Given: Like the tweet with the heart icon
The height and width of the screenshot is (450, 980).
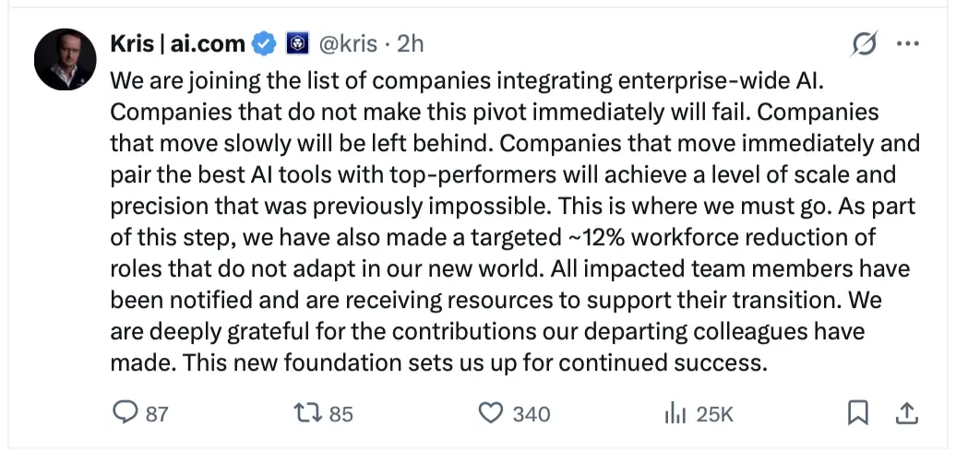Looking at the screenshot, I should tap(491, 413).
